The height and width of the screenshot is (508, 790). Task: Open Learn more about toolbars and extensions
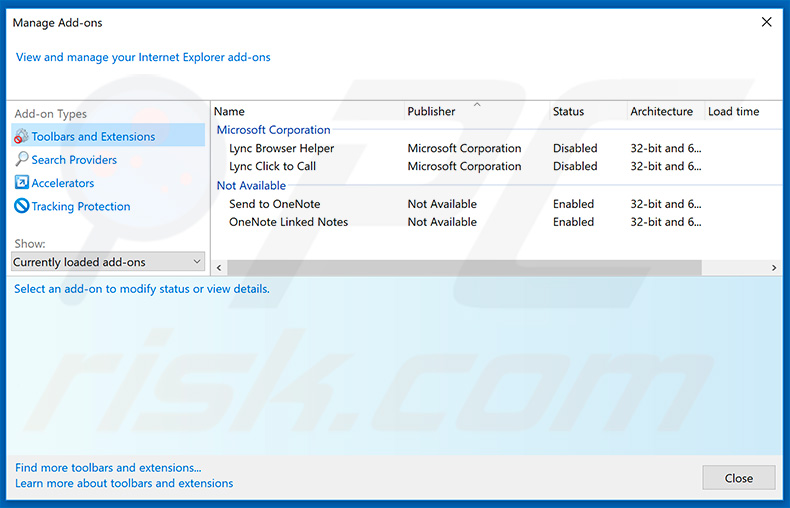[124, 483]
